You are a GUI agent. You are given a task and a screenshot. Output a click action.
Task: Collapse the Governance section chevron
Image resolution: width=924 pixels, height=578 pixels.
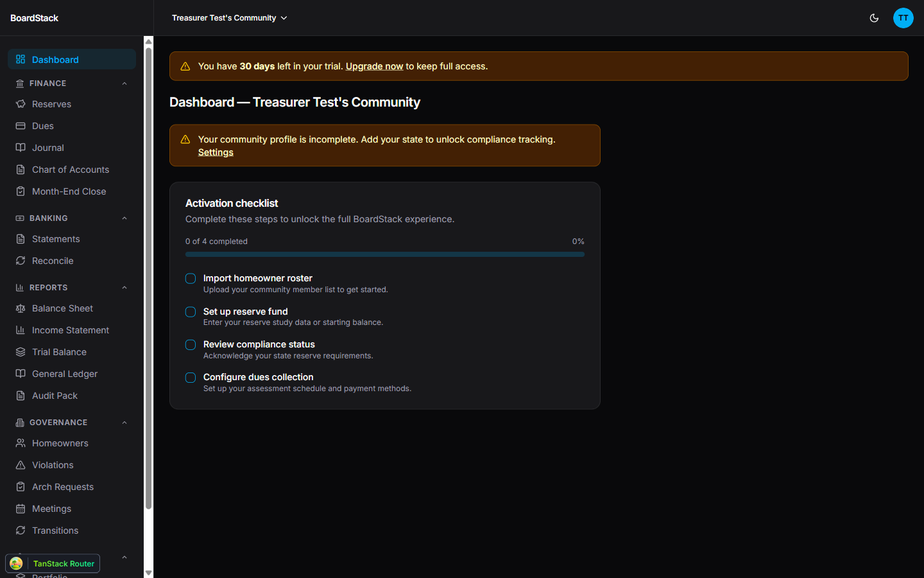point(124,423)
